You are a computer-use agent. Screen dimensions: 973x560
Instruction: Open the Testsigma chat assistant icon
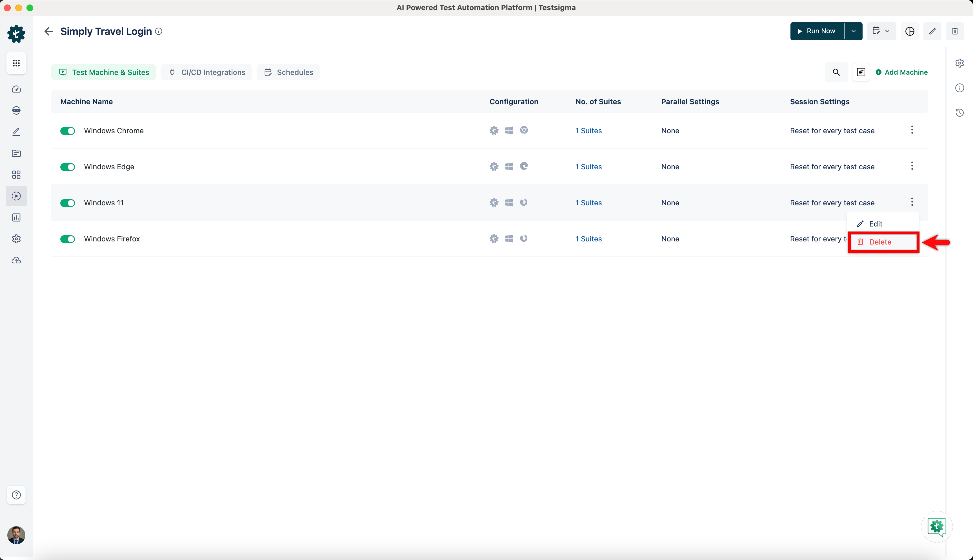point(936,526)
